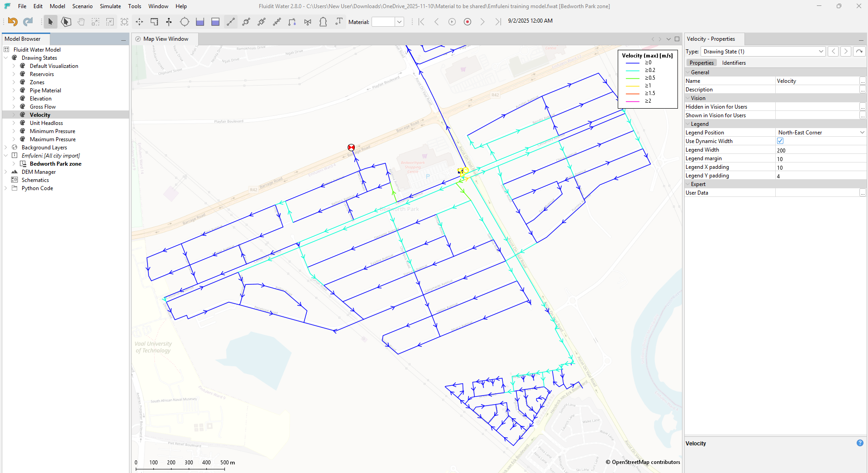Switch to the Identifiers tab
The image size is (868, 473).
tap(734, 63)
